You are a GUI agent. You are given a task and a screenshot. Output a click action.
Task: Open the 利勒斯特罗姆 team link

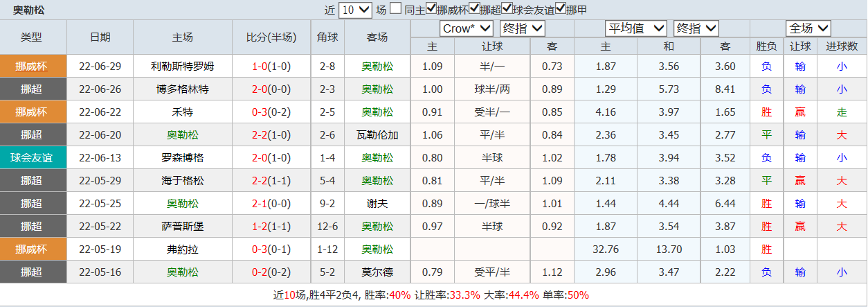tap(183, 67)
